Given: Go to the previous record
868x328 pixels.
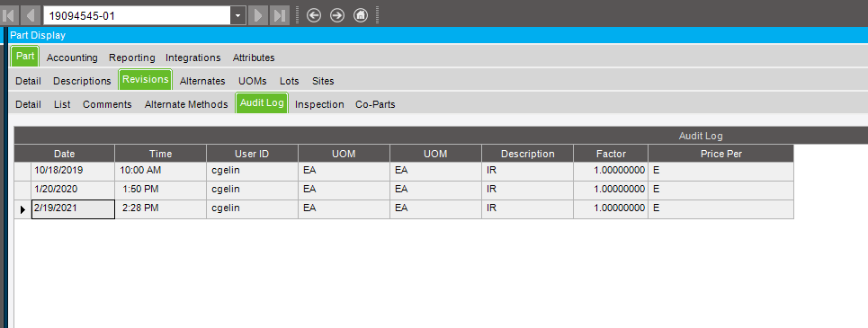Looking at the screenshot, I should coord(31,15).
